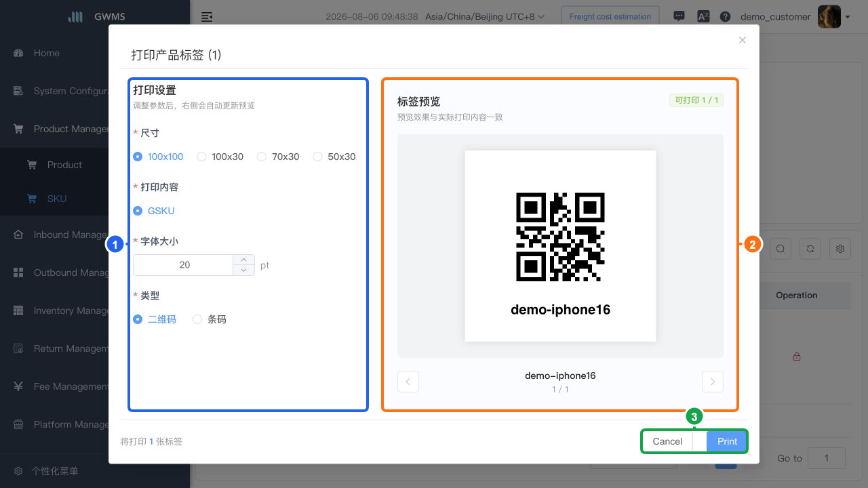Select the 100x100 label size
Screen dimensions: 868x488
coord(159,157)
